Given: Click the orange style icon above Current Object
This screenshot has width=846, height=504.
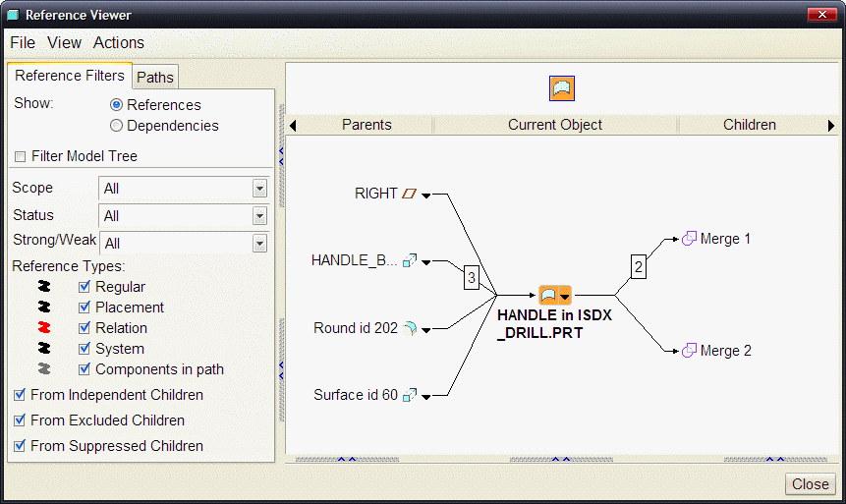Looking at the screenshot, I should pyautogui.click(x=562, y=88).
